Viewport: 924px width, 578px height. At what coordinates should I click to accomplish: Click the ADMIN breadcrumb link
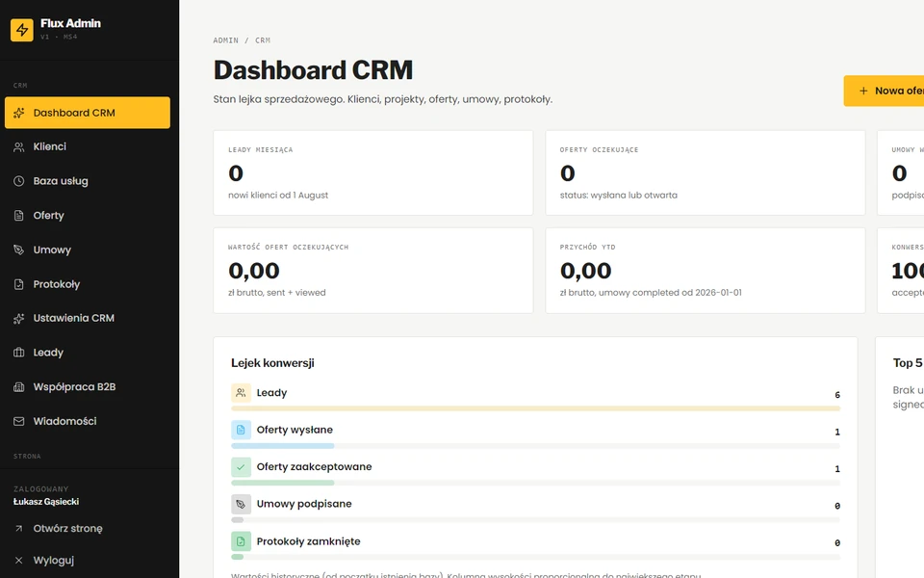click(225, 40)
